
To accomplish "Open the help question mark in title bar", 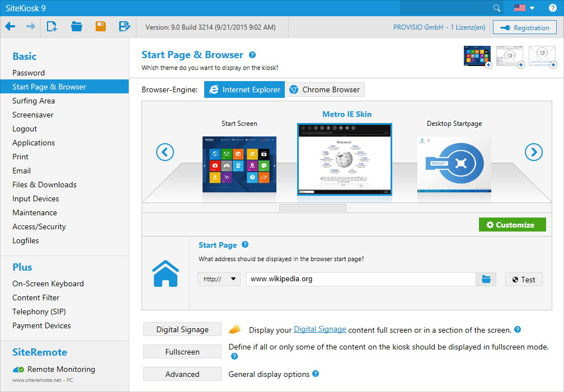I will pos(552,8).
